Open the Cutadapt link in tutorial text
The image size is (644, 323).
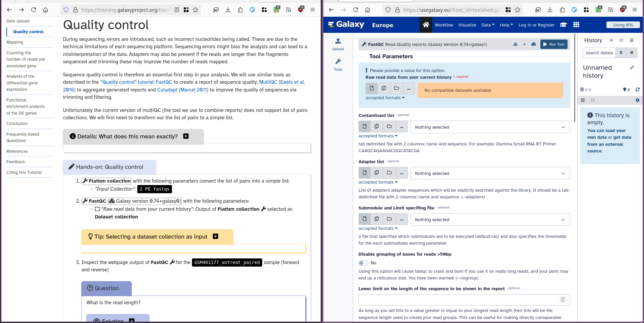click(167, 90)
